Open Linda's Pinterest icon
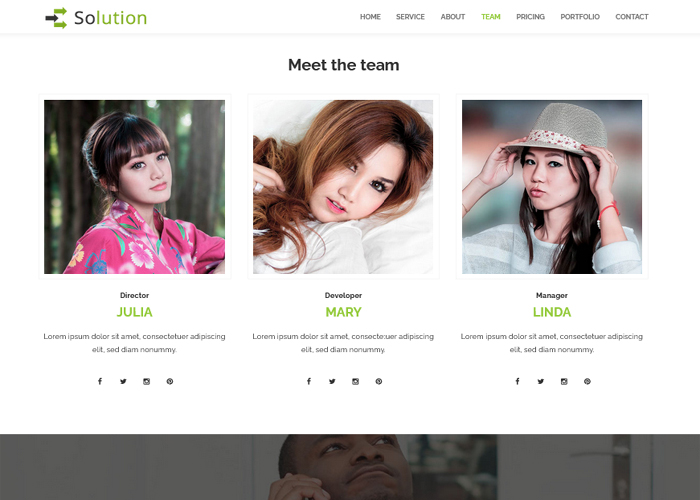This screenshot has width=700, height=500. [587, 381]
